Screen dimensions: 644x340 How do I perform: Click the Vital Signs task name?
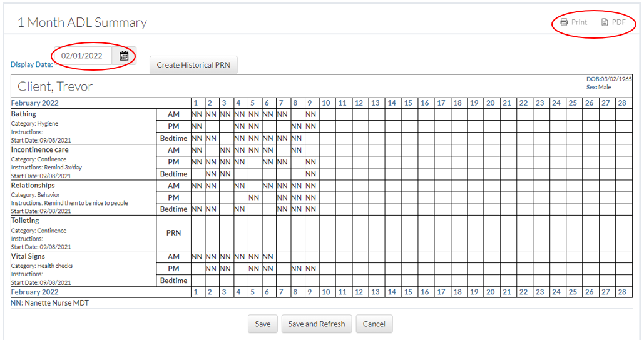point(28,256)
